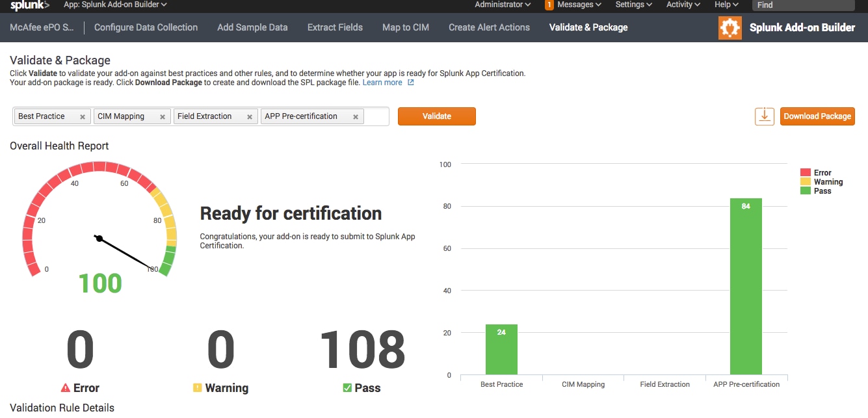Click the Learn more external link icon
Viewport: 868px width, 418px height.
[x=411, y=83]
